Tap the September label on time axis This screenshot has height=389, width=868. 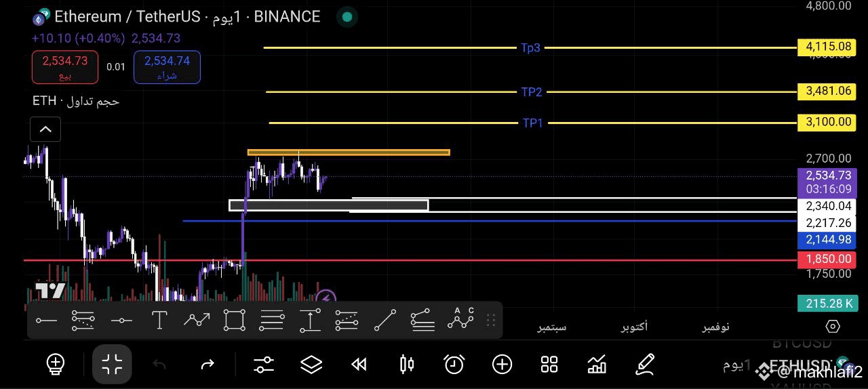pos(552,327)
